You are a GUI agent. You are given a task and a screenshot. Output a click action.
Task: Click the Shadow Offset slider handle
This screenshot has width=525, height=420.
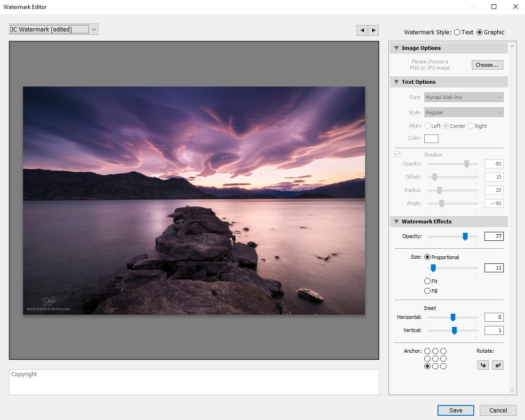point(435,177)
